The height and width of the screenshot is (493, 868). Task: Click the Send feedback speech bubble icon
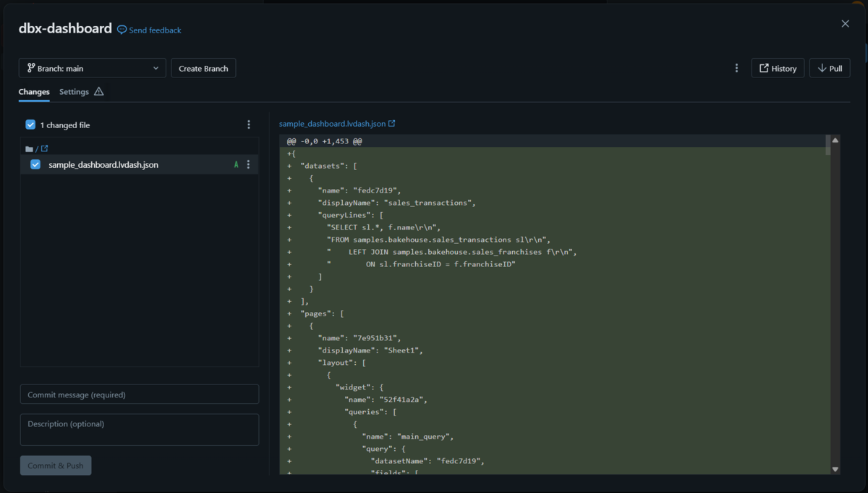click(122, 30)
